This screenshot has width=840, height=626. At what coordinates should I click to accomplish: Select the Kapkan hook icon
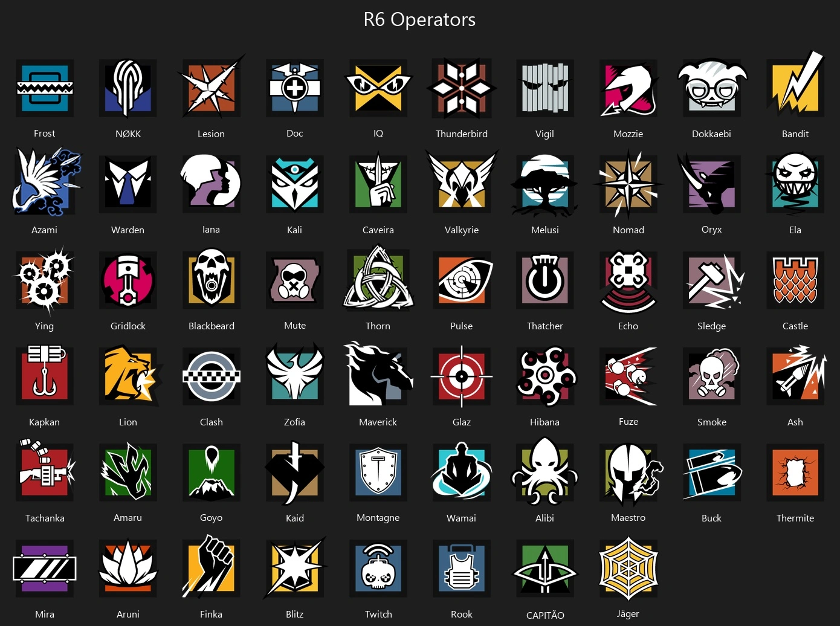[45, 375]
